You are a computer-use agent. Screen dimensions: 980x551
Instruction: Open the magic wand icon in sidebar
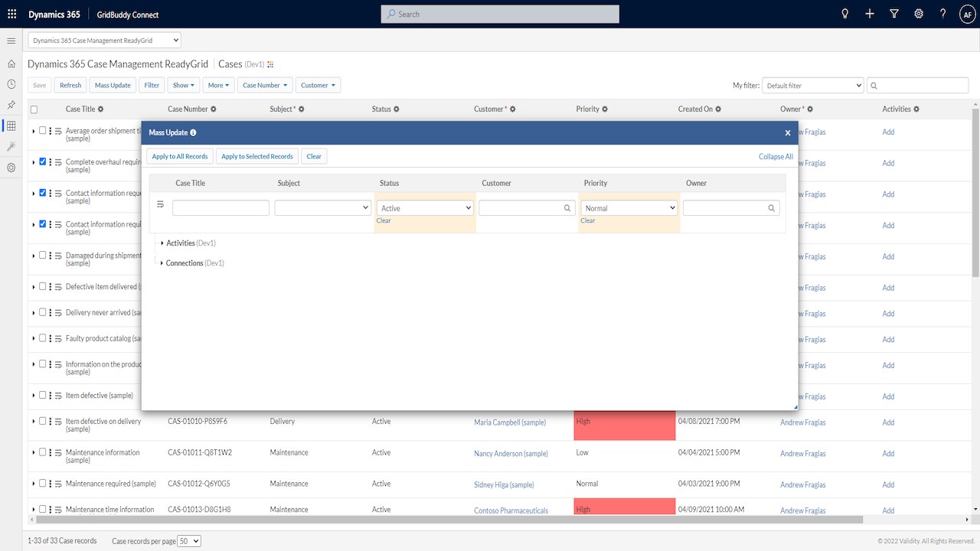(x=11, y=146)
